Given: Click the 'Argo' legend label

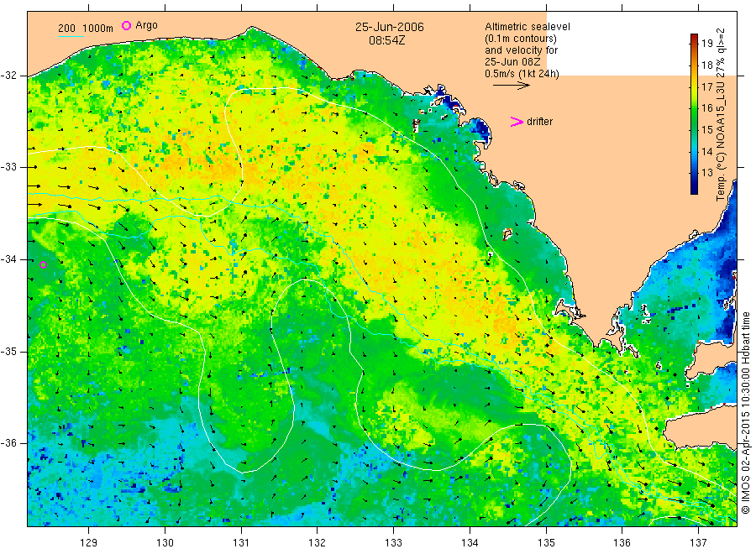Looking at the screenshot, I should [146, 25].
